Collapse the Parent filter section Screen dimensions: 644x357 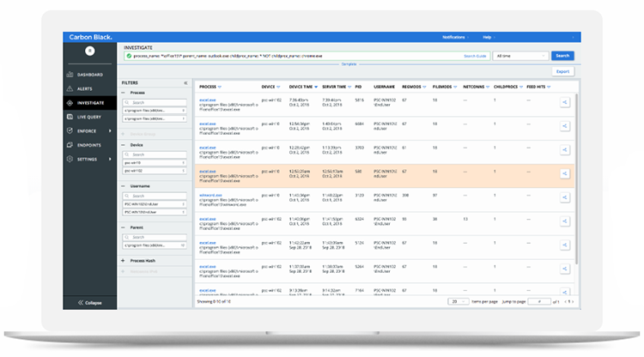(x=123, y=227)
